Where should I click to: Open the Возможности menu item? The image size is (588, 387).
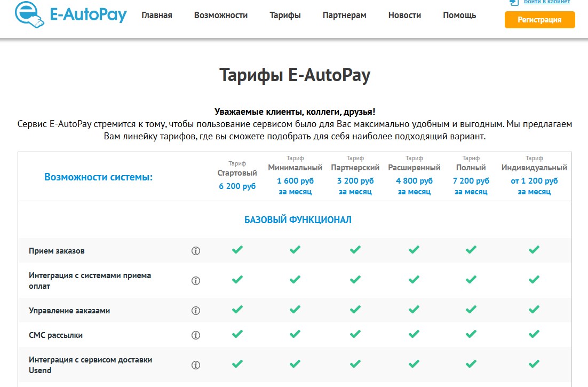(x=221, y=15)
